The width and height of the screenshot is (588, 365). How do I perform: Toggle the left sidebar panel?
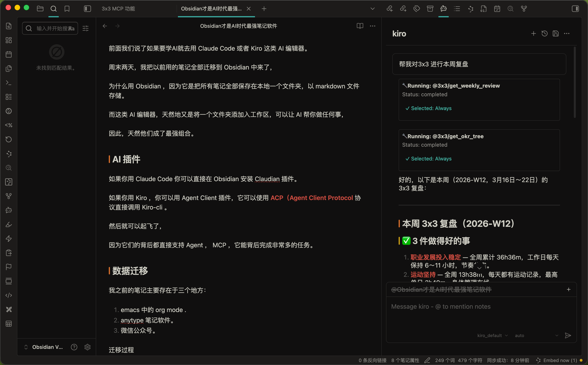coord(87,8)
